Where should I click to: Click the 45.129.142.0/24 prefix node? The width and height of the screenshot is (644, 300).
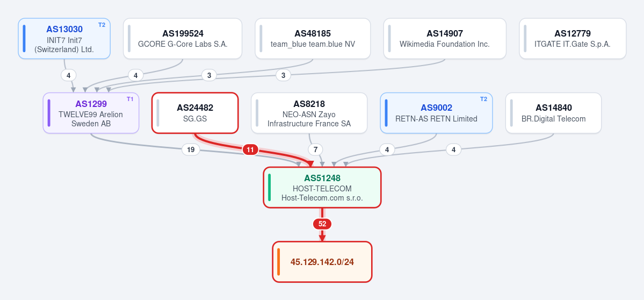point(322,262)
